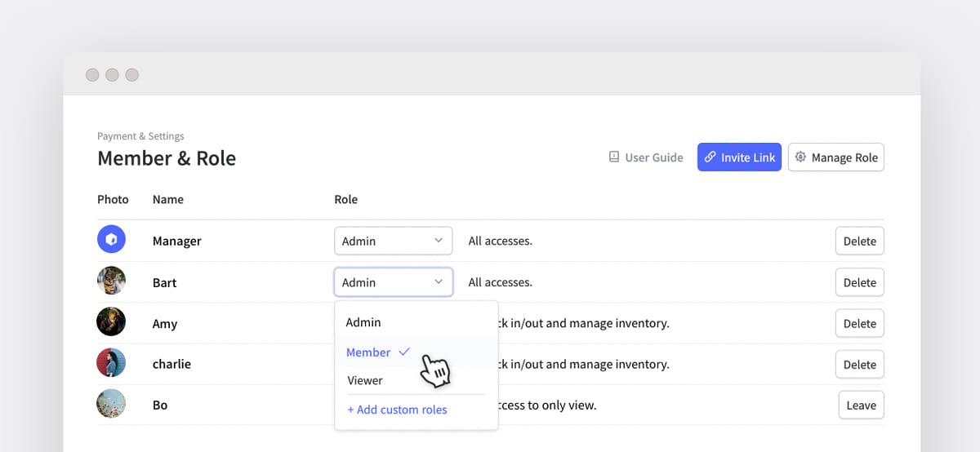
Task: Click the name charlie
Action: (x=172, y=364)
